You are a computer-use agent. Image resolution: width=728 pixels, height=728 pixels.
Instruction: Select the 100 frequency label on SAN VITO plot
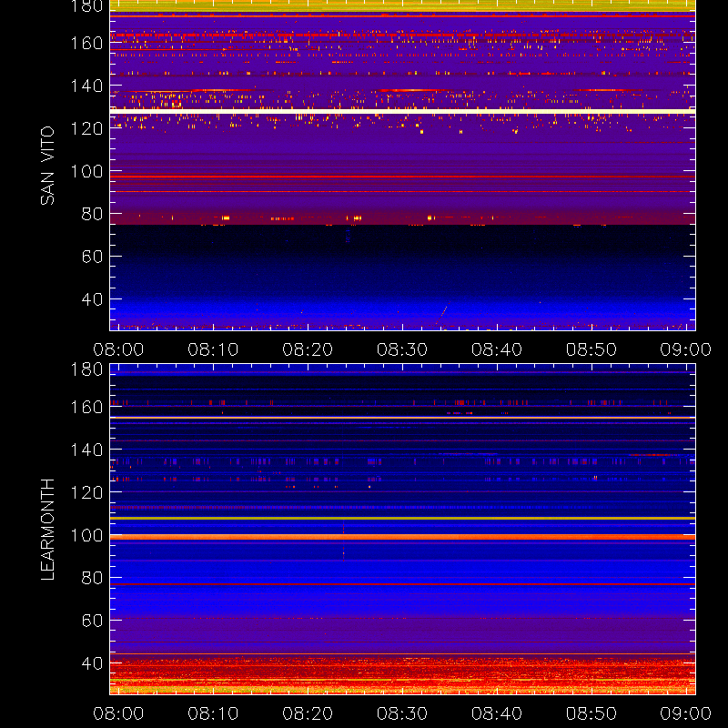[86, 171]
